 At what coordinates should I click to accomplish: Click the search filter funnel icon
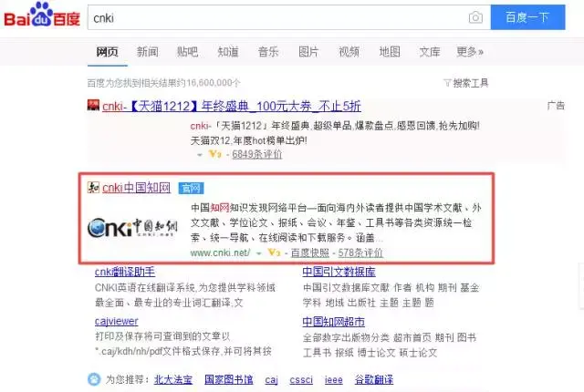447,83
